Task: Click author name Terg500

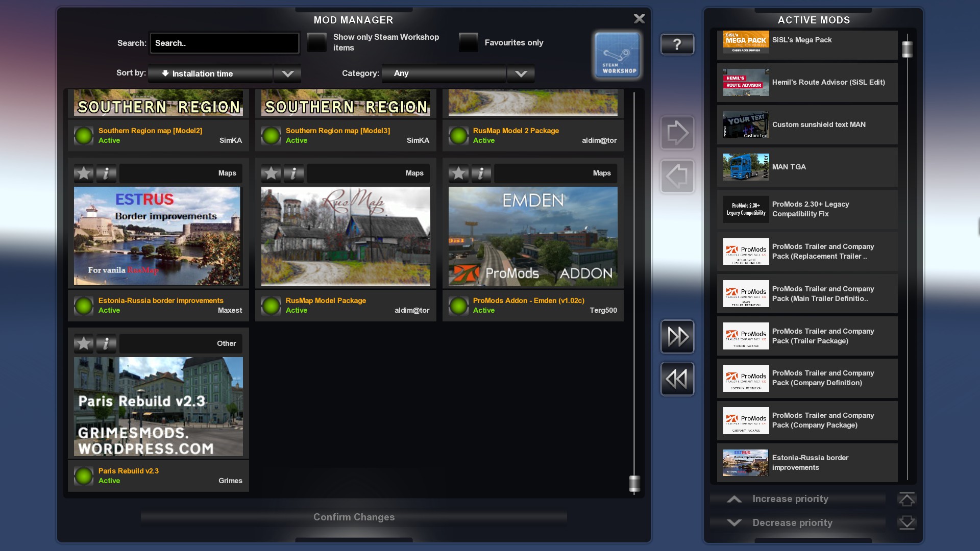Action: point(603,310)
